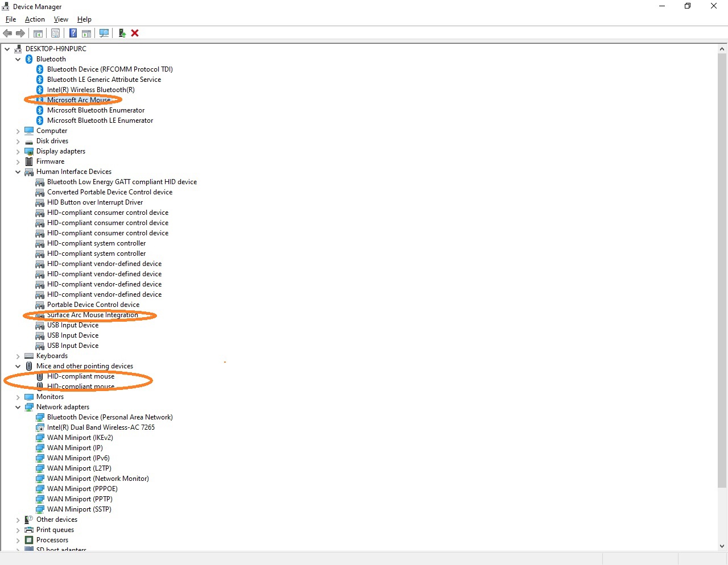
Task: Expand the Monitors category
Action: pos(18,397)
